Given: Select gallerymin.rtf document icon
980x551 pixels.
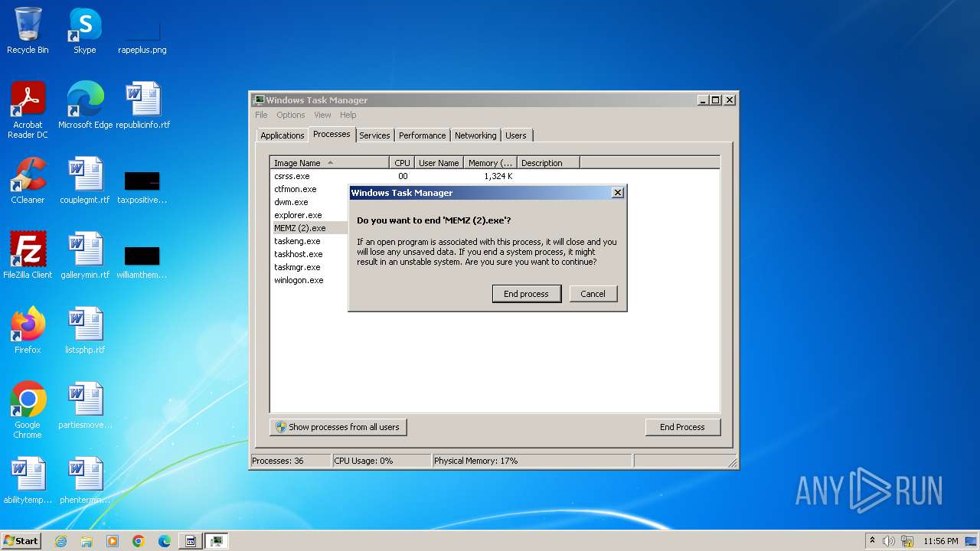Looking at the screenshot, I should pyautogui.click(x=84, y=256).
